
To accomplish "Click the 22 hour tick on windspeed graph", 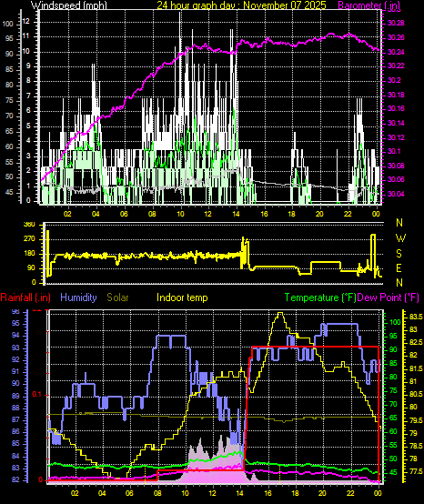I will (x=348, y=214).
